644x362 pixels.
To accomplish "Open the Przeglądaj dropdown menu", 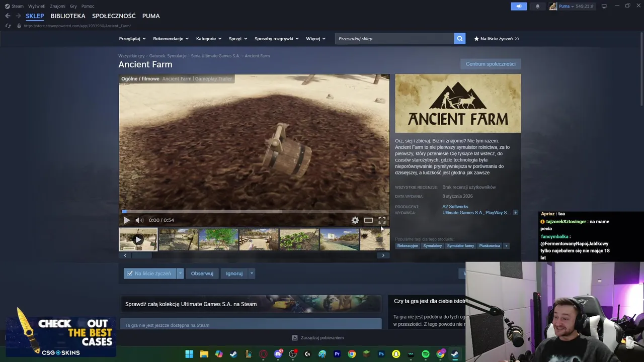I will click(132, 39).
